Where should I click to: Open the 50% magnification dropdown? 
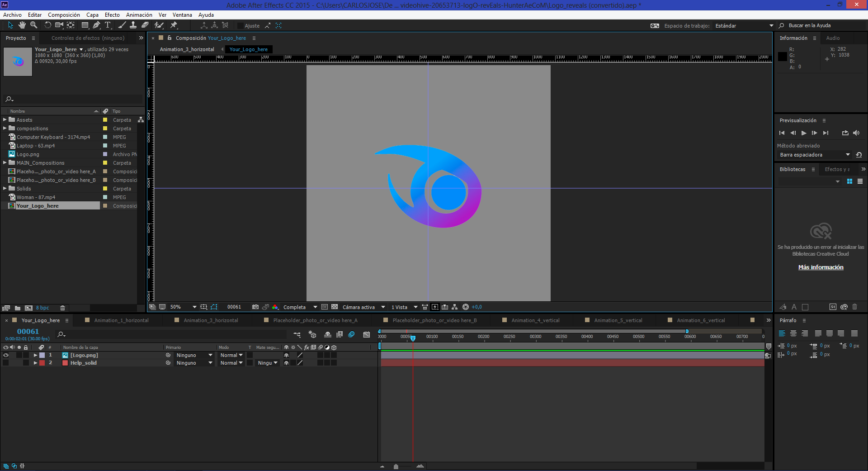tap(183, 307)
